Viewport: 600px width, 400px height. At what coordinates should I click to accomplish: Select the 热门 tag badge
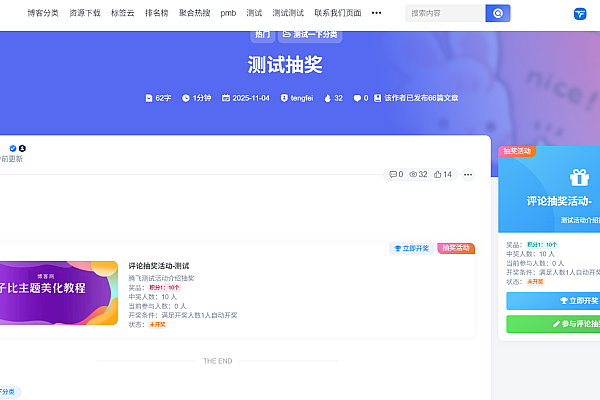tap(262, 35)
